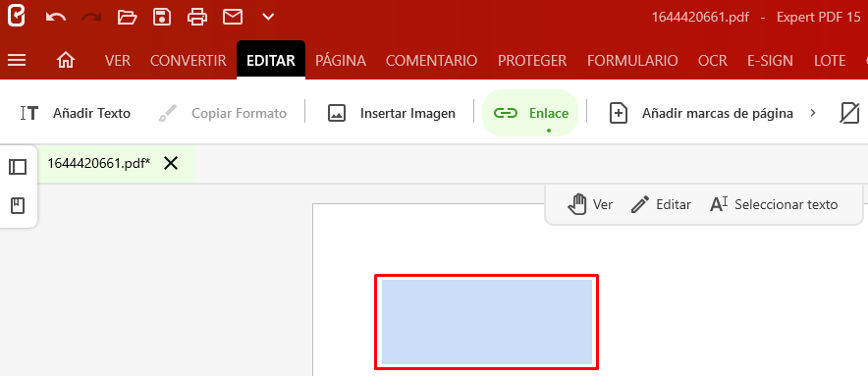Switch to Editar pencil mode
This screenshot has height=376, width=868.
pos(661,204)
